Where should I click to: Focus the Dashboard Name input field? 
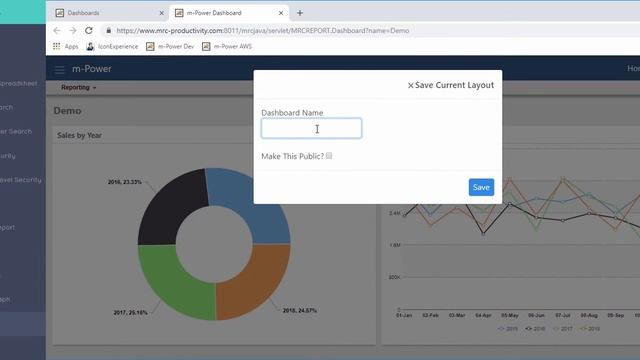pyautogui.click(x=311, y=128)
